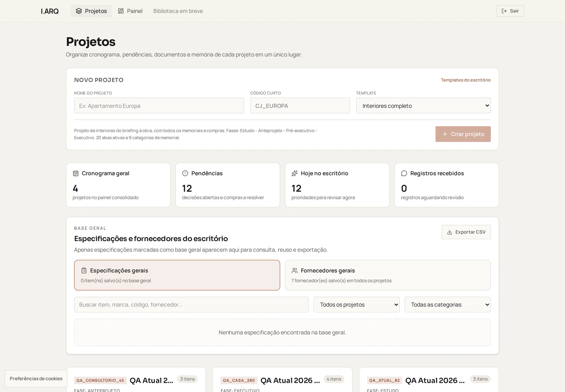Click the download icon in Exportar CSV
Image resolution: width=565 pixels, height=392 pixels.
pos(449,232)
